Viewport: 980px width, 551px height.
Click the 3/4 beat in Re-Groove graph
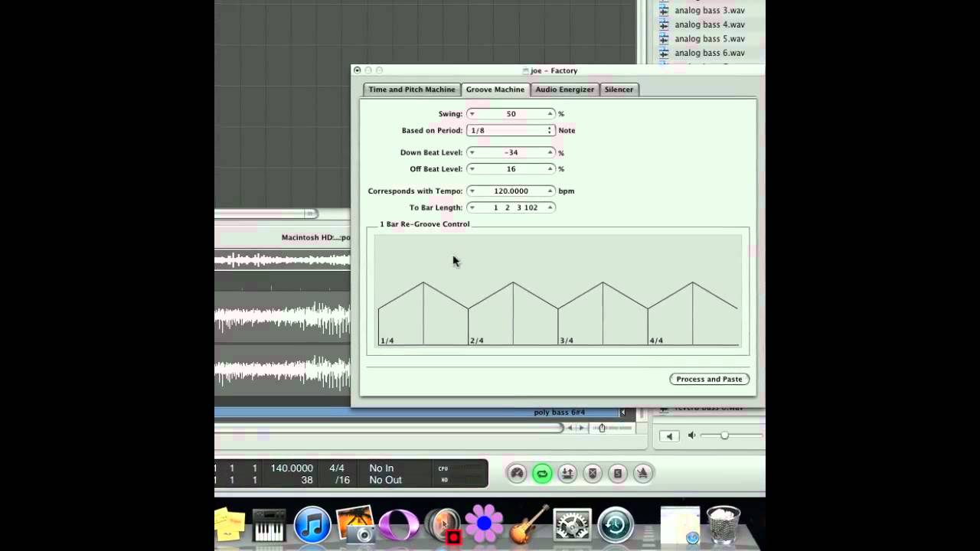point(567,341)
